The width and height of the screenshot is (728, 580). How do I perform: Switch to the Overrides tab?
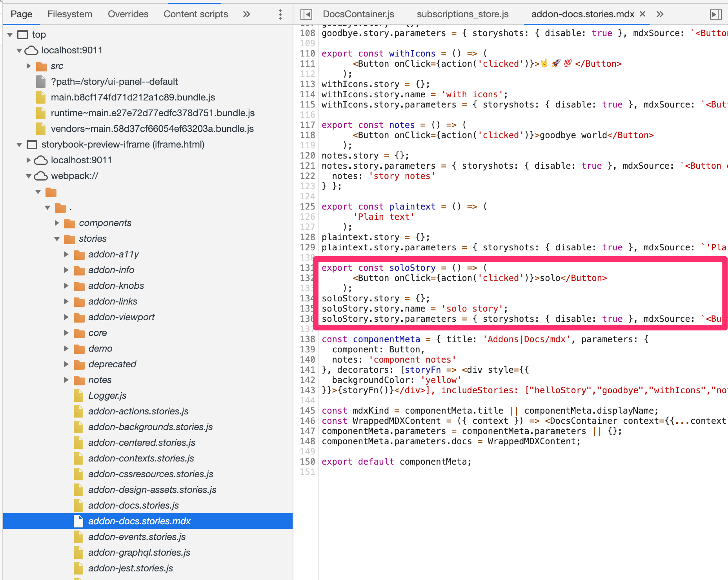(128, 14)
